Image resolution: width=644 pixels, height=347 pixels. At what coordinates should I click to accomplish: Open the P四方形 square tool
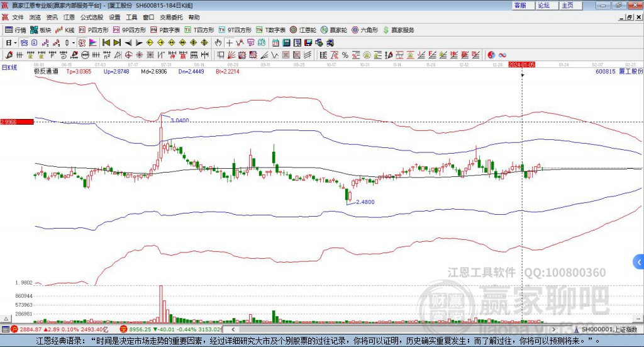94,30
